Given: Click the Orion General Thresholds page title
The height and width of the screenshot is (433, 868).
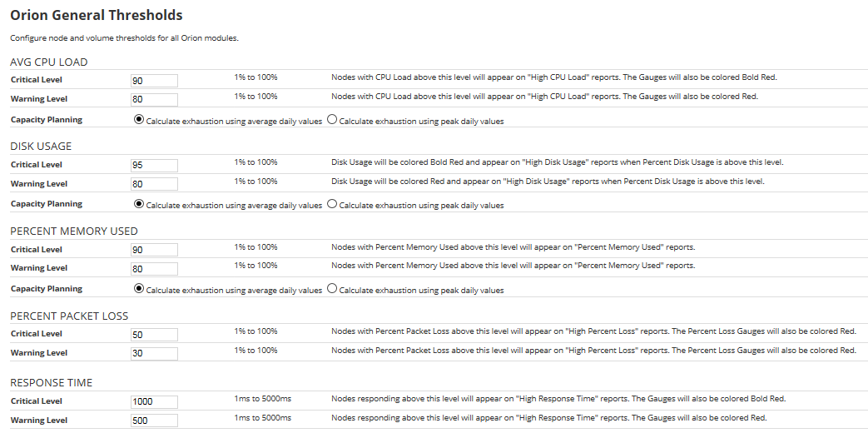Looking at the screenshot, I should coord(97,15).
